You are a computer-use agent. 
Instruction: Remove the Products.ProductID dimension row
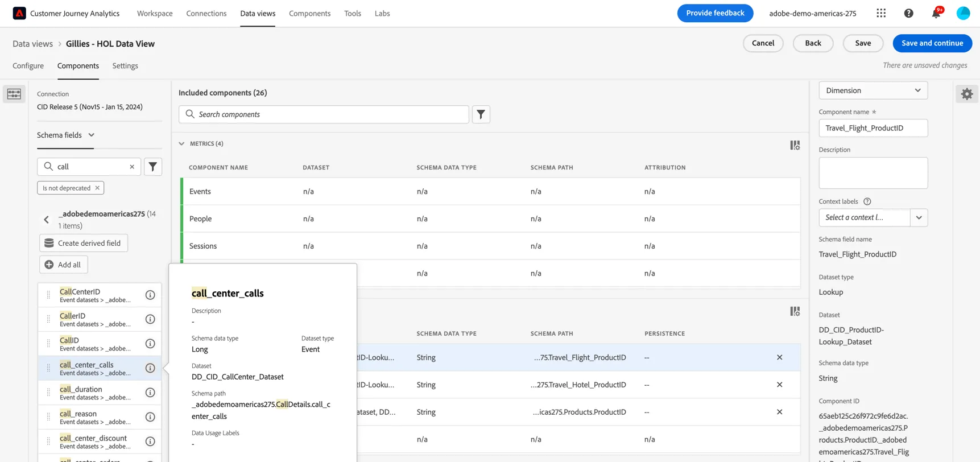[780, 412]
